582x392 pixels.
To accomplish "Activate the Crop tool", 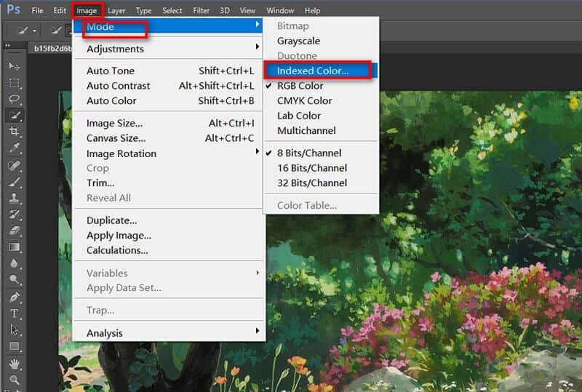I will pos(14,132).
